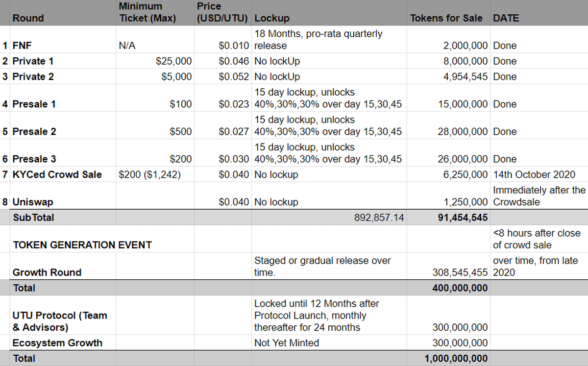588x366 pixels.
Task: Select the final Total cell 1,000,000,000
Action: pyautogui.click(x=456, y=358)
